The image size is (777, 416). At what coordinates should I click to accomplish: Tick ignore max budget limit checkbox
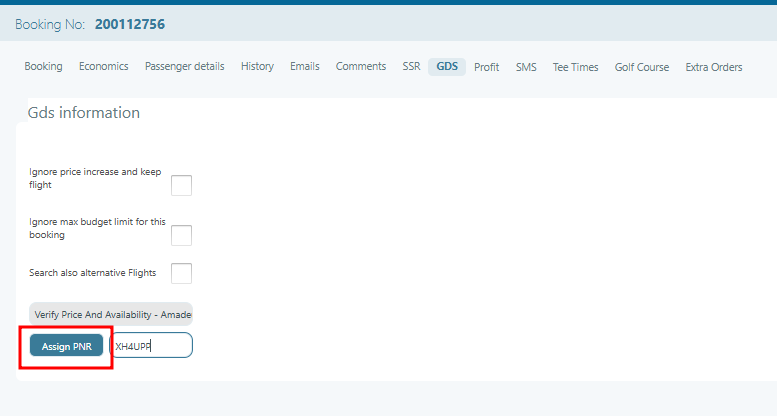[x=181, y=235]
